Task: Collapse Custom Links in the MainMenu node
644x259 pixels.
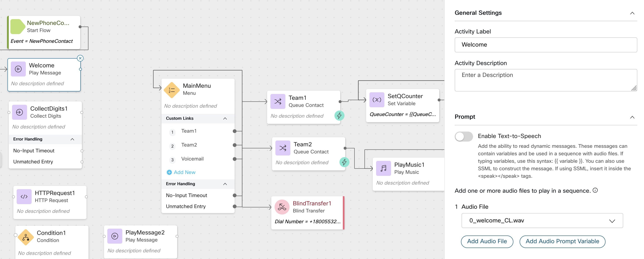Action: 225,118
